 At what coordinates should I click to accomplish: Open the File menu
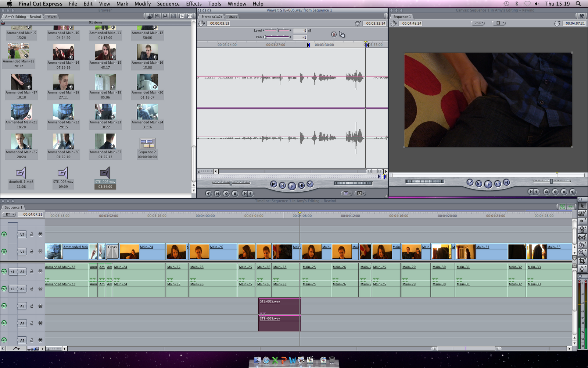(73, 4)
